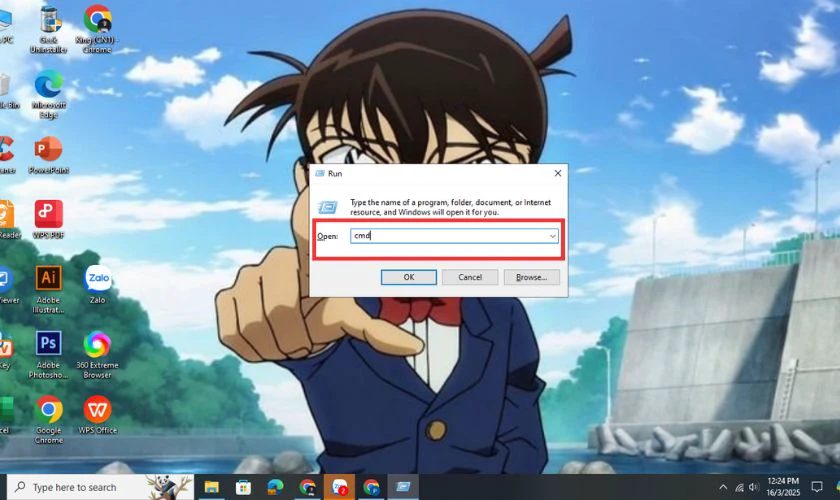
Task: Click the Open text field containing cmd
Action: [454, 236]
